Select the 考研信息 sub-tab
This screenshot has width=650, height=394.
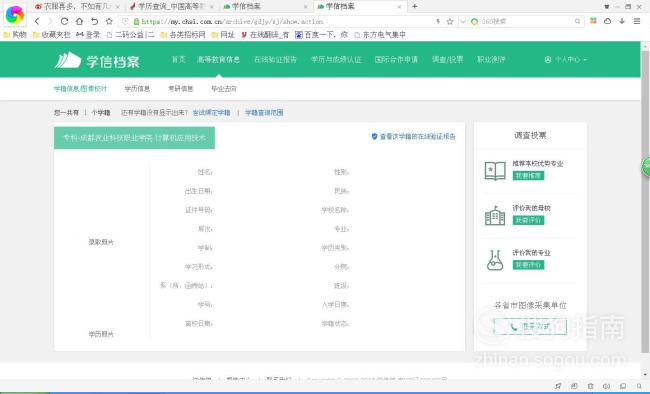click(181, 88)
